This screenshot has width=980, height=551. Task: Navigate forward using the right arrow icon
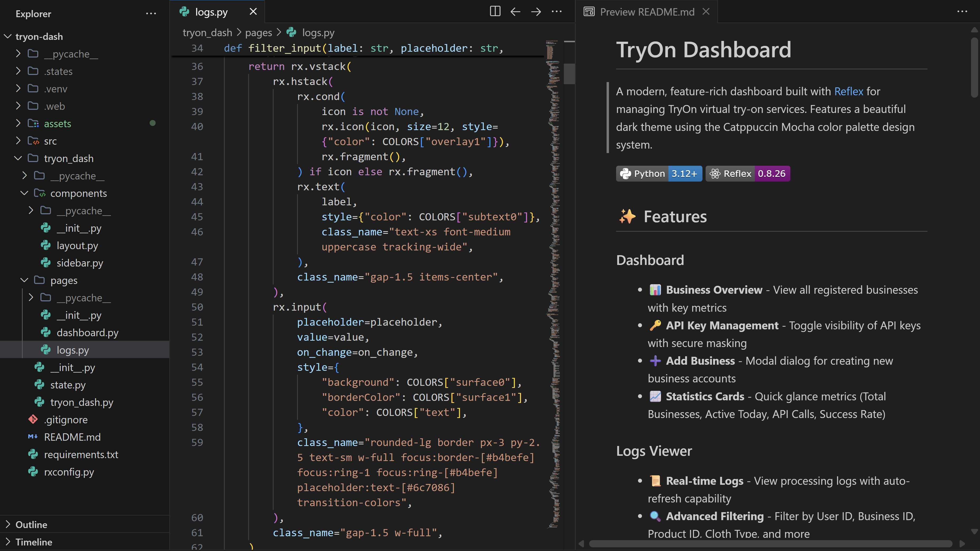point(536,11)
